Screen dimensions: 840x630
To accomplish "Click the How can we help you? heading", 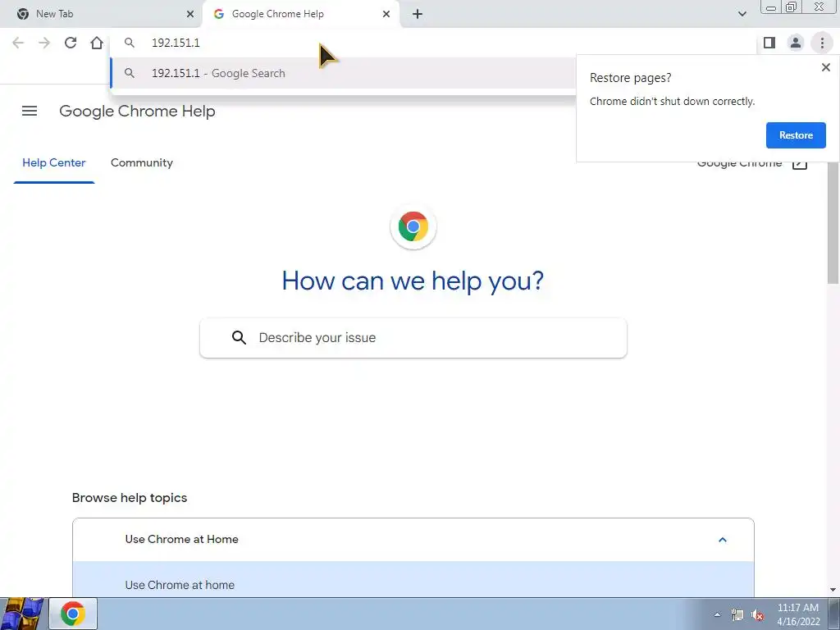I will point(413,281).
